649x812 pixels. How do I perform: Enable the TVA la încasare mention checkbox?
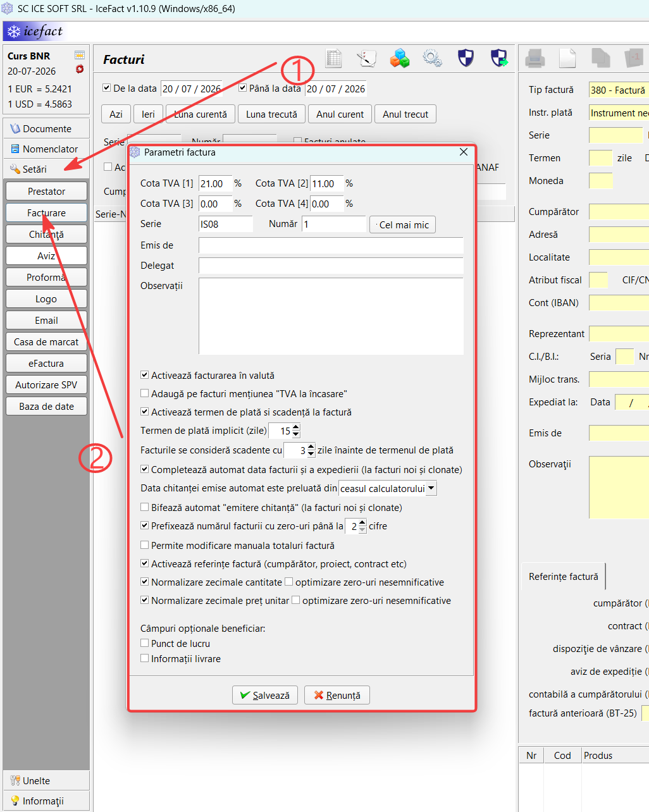(x=144, y=393)
